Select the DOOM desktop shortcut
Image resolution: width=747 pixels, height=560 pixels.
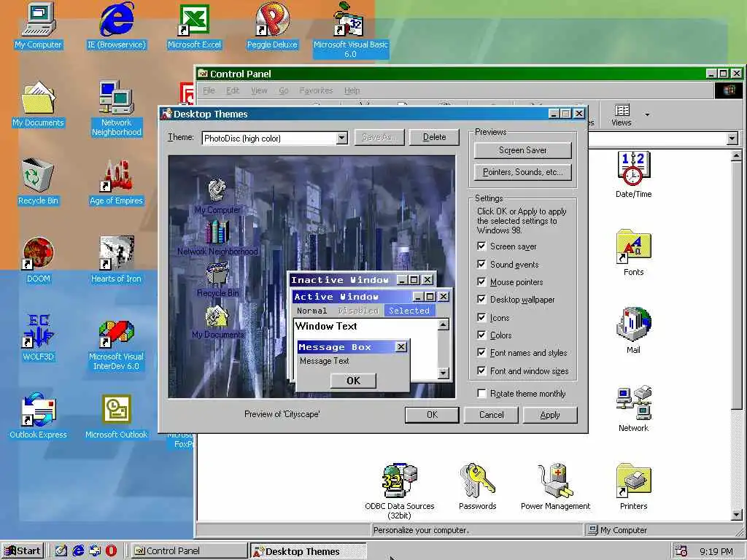(x=38, y=260)
